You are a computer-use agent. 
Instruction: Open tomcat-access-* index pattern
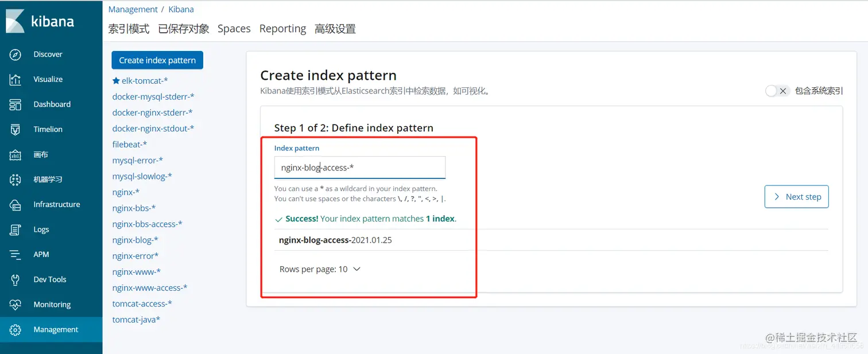[x=142, y=304]
